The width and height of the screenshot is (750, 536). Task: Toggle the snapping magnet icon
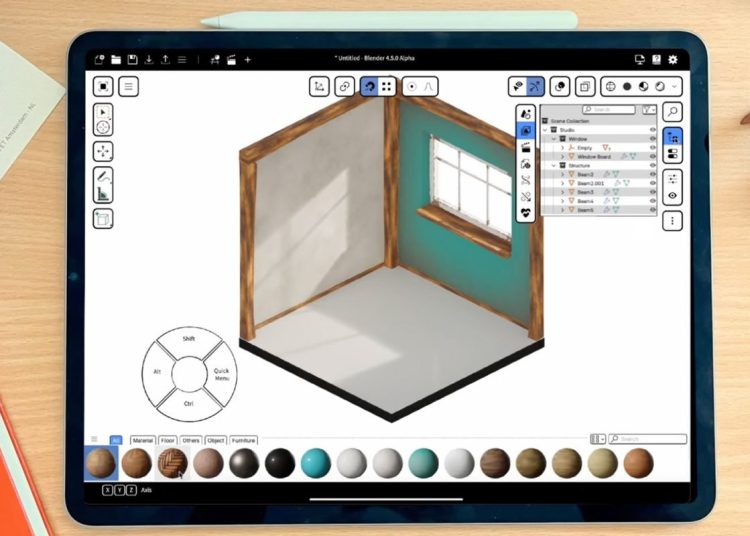pos(370,87)
